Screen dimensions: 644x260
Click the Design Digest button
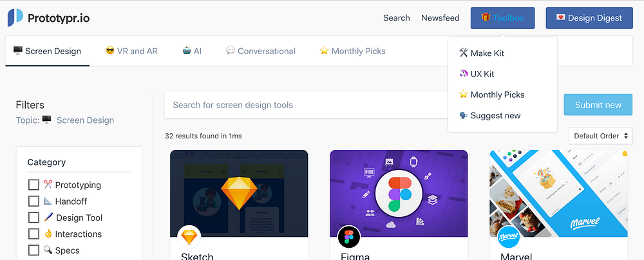(x=589, y=18)
